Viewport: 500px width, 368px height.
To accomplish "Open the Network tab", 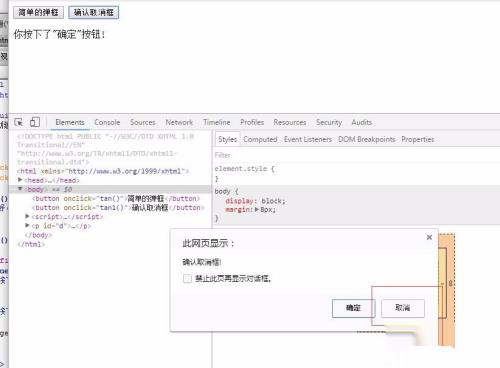I will tap(179, 122).
